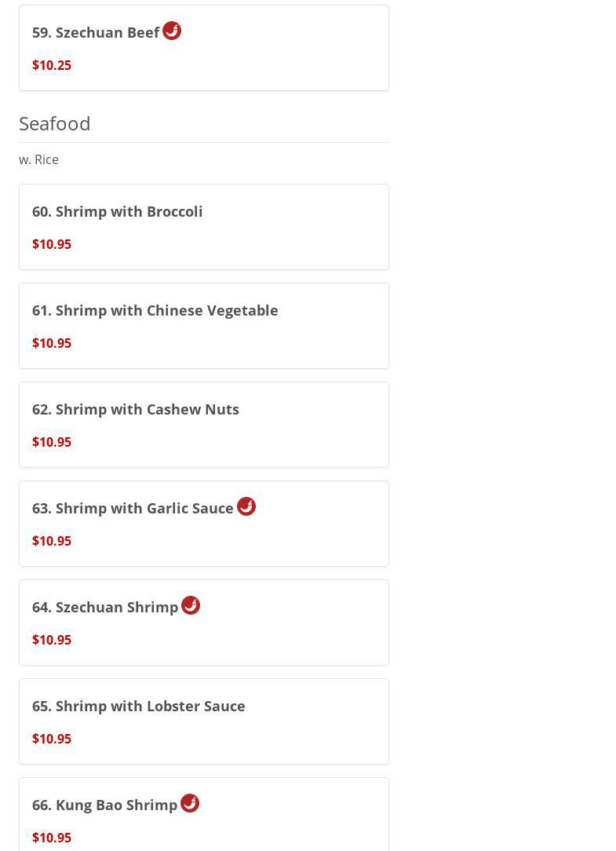Screen dimensions: 616x851
Task: Click the price under Shrimp with Chinese Vegetable
Action: pyautogui.click(x=52, y=343)
